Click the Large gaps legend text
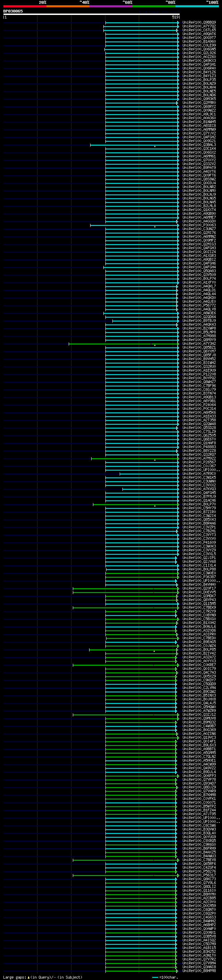The width and height of the screenshot is (222, 980). 43,977
